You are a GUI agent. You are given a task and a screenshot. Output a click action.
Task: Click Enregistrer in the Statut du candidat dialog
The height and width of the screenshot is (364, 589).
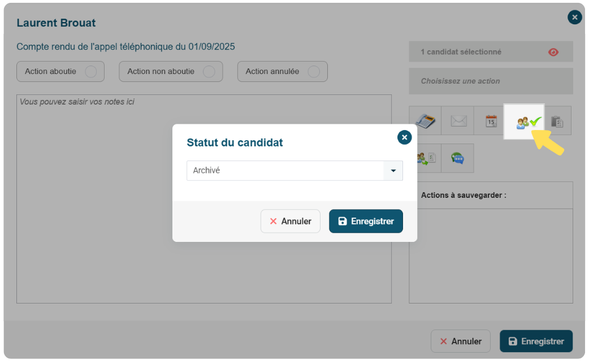(x=366, y=221)
